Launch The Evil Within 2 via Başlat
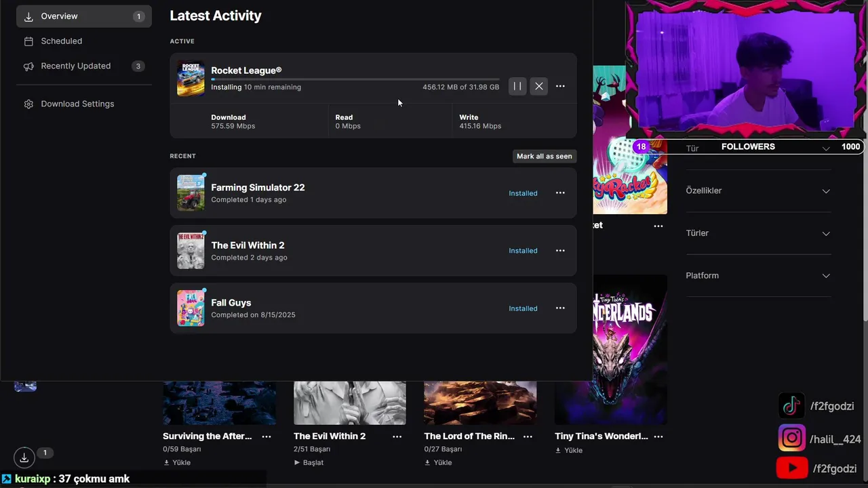This screenshot has height=488, width=868. (x=309, y=462)
